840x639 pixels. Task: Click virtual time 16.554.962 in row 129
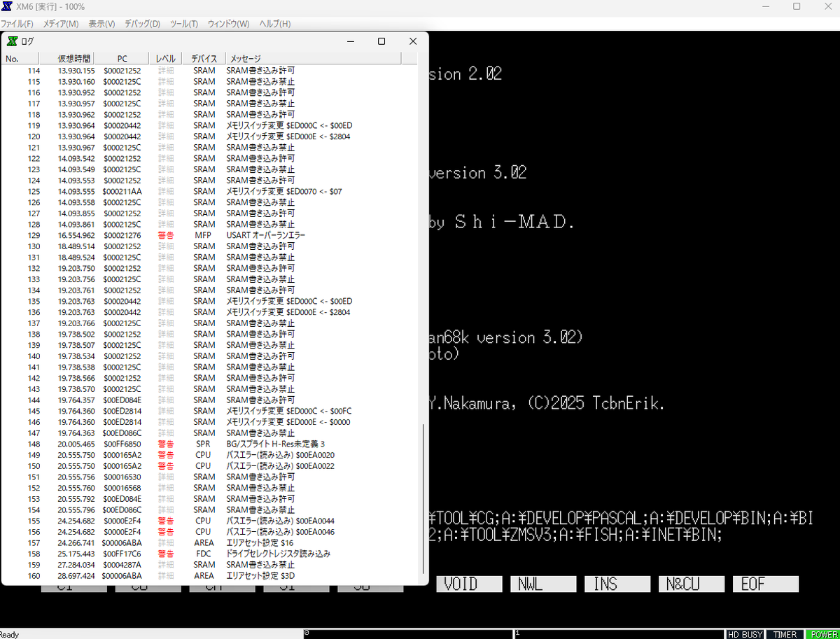(76, 235)
